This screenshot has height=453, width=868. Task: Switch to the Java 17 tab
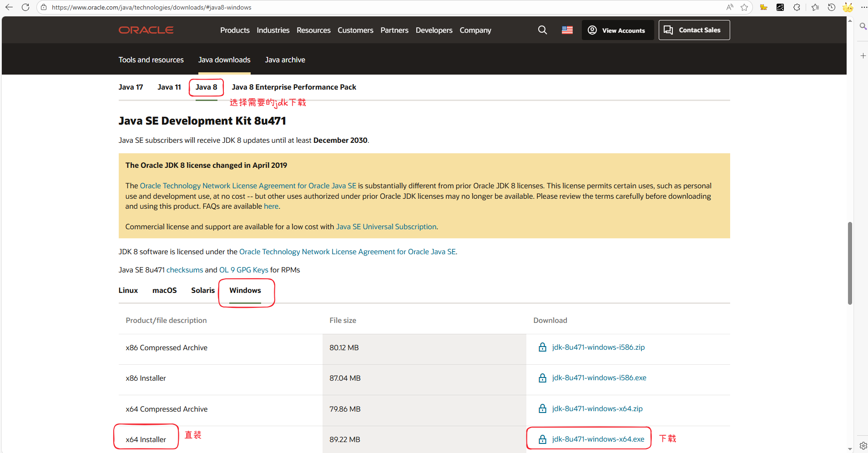(131, 87)
